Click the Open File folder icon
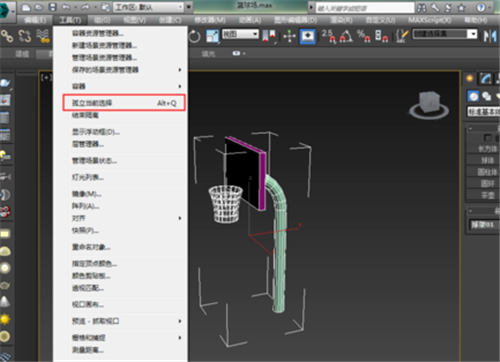The height and width of the screenshot is (362, 500). point(39,7)
